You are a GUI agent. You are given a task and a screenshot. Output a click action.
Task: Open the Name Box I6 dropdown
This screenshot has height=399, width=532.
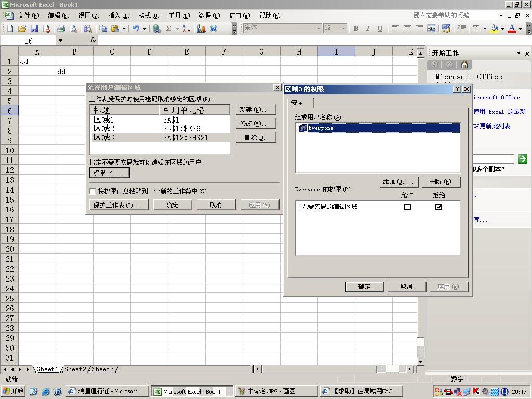[x=60, y=41]
